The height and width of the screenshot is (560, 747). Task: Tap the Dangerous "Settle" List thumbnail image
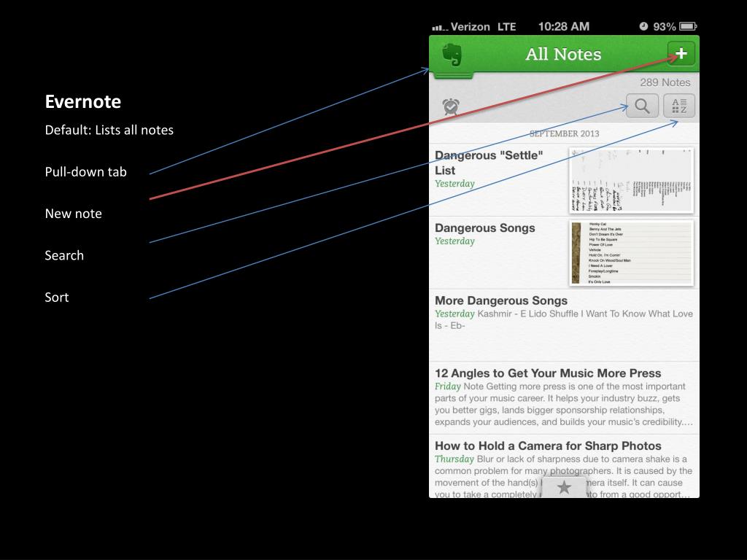click(631, 181)
